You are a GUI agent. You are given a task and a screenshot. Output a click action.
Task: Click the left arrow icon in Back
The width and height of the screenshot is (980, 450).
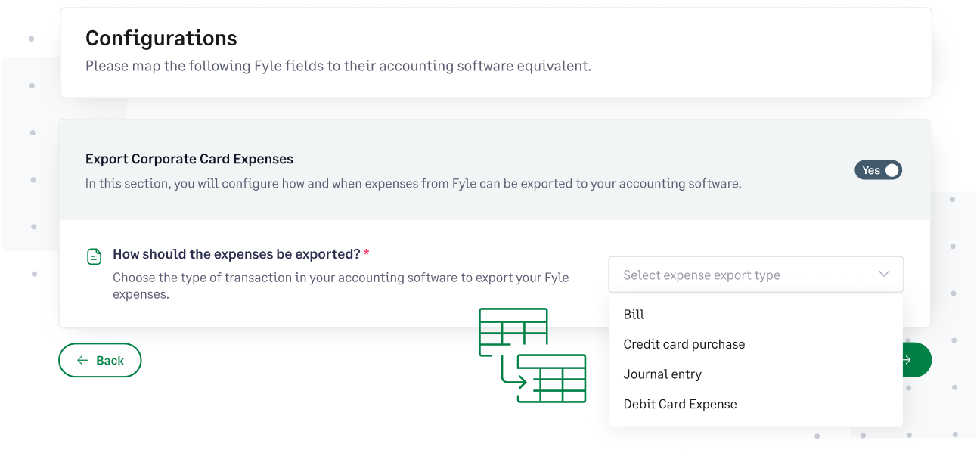83,360
